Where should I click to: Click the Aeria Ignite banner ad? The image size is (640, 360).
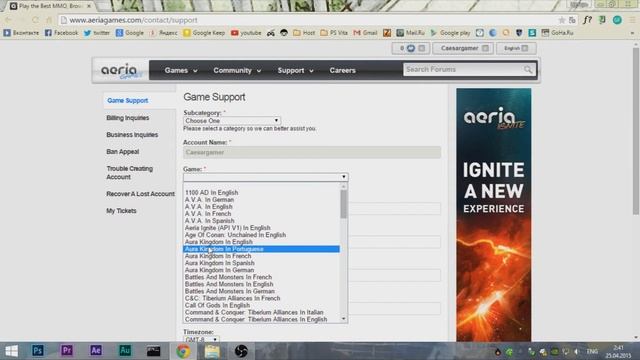pyautogui.click(x=493, y=215)
